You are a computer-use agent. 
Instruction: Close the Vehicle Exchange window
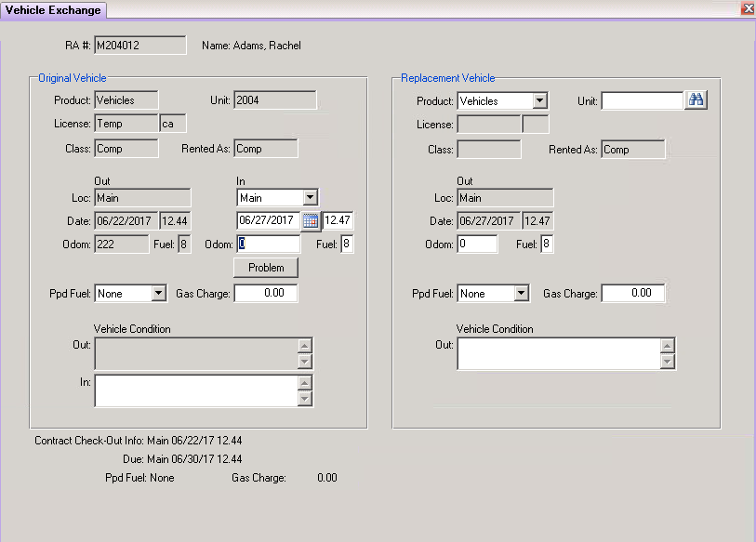[x=748, y=8]
